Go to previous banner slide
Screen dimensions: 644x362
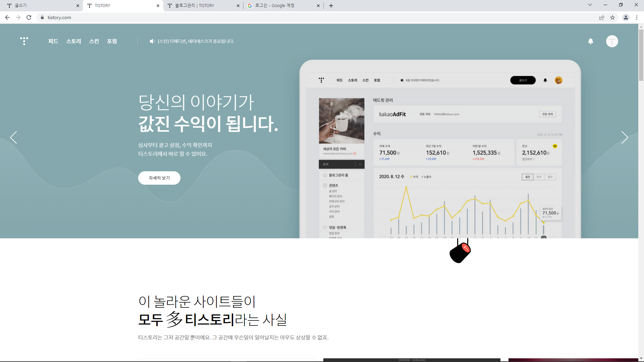(x=13, y=137)
